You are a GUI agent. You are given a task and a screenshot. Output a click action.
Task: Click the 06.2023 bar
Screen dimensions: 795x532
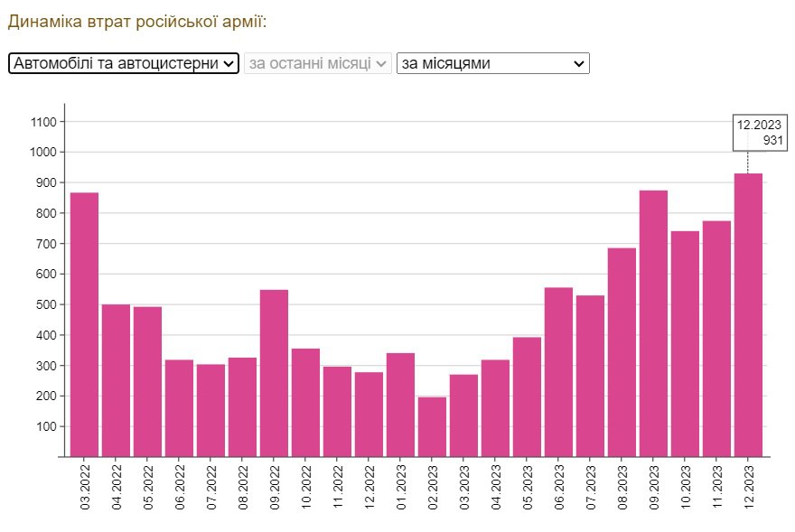point(558,372)
